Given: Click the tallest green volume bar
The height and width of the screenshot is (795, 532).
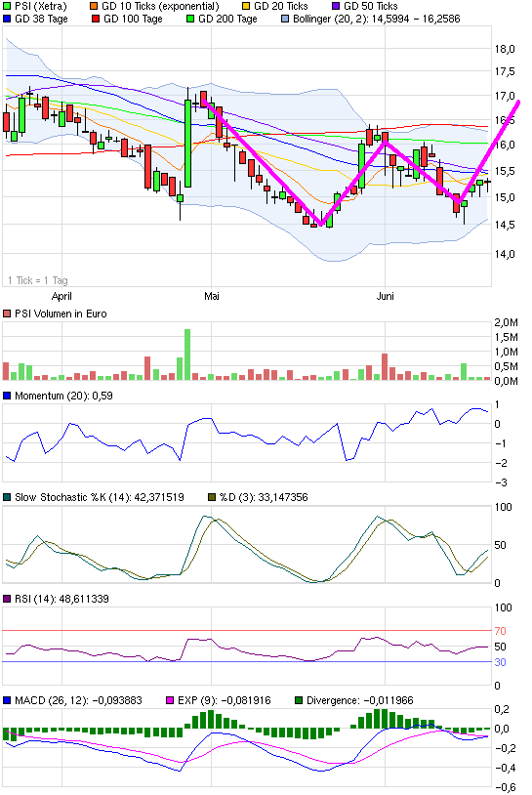Looking at the screenshot, I should coord(187,355).
